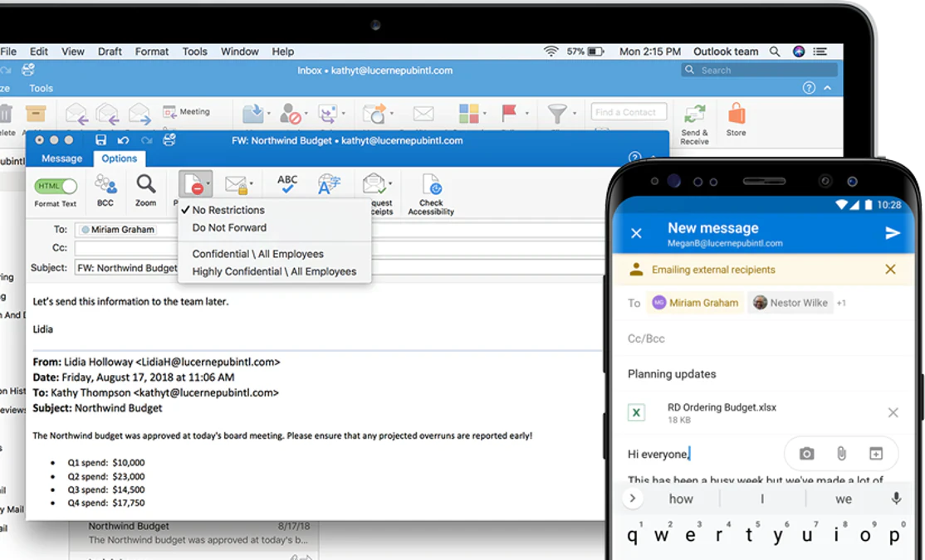Expand the filter dropdown in the toolbar
The width and height of the screenshot is (925, 560).
[575, 113]
